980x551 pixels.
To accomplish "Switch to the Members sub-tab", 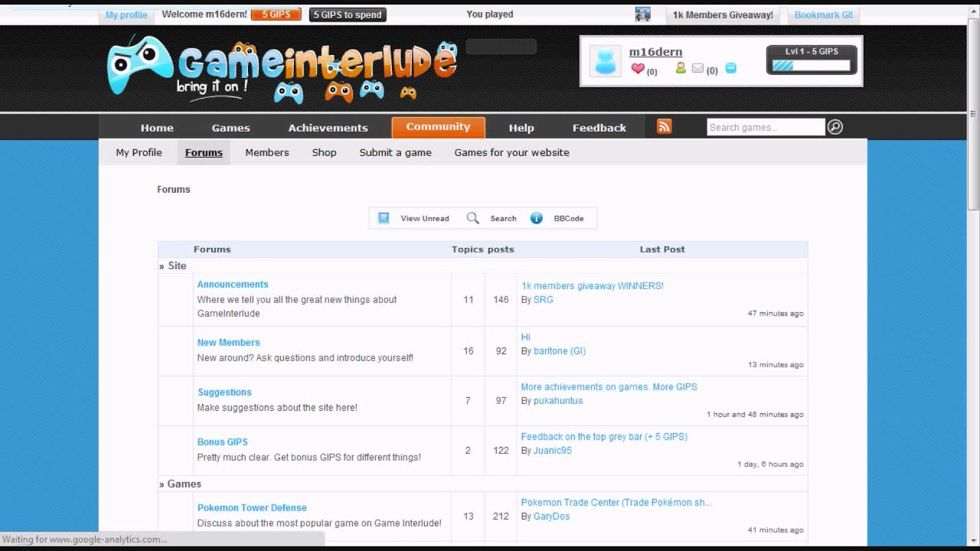I will coord(266,152).
